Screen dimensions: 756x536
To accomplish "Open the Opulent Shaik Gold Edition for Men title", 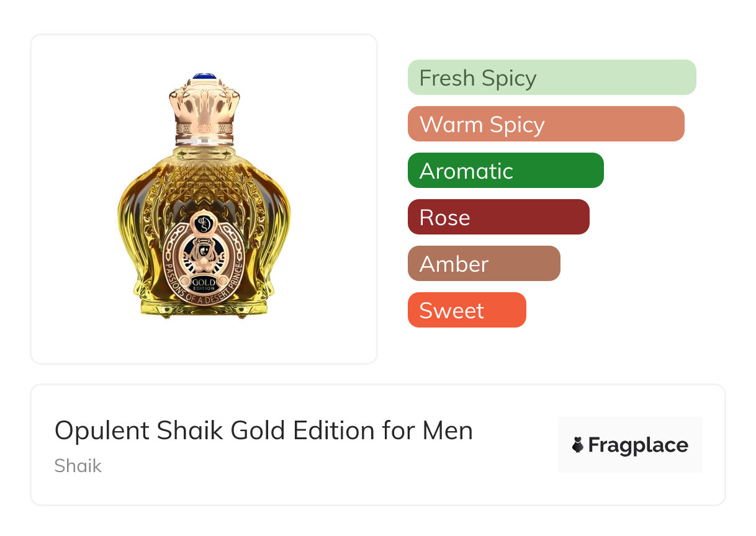I will point(263,431).
